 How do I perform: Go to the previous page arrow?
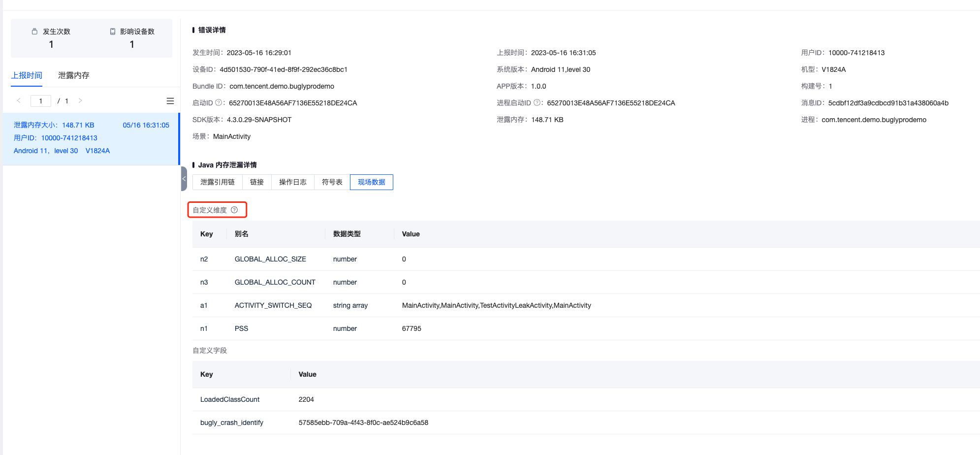click(19, 101)
